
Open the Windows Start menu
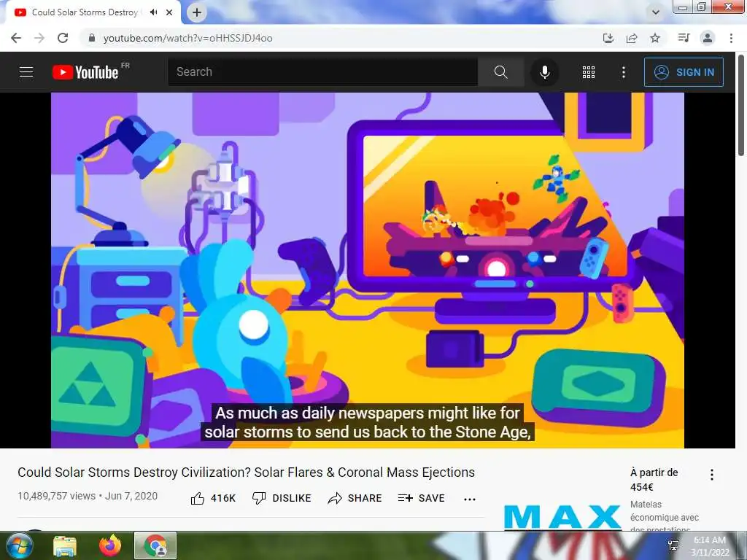[x=18, y=545]
